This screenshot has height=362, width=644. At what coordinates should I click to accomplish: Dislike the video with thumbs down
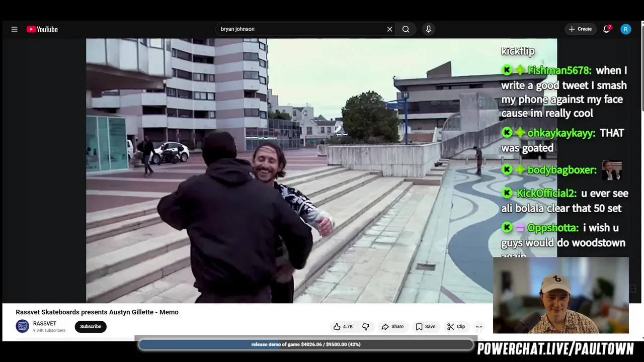[366, 327]
